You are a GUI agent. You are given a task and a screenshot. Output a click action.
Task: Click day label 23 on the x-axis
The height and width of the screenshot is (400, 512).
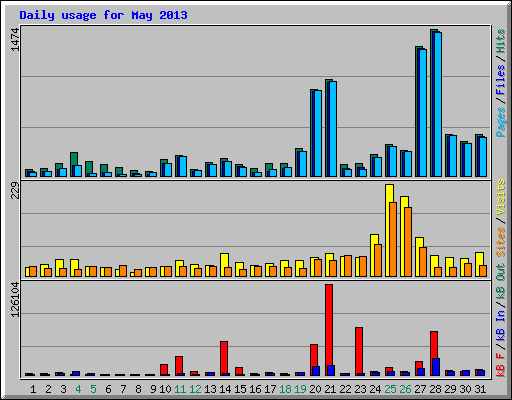coord(360,389)
